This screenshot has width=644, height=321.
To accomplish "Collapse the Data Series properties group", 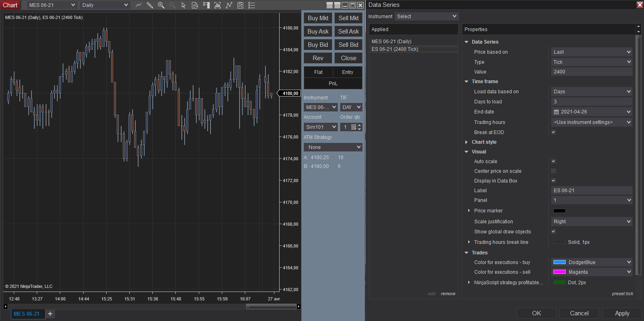I will pyautogui.click(x=467, y=42).
